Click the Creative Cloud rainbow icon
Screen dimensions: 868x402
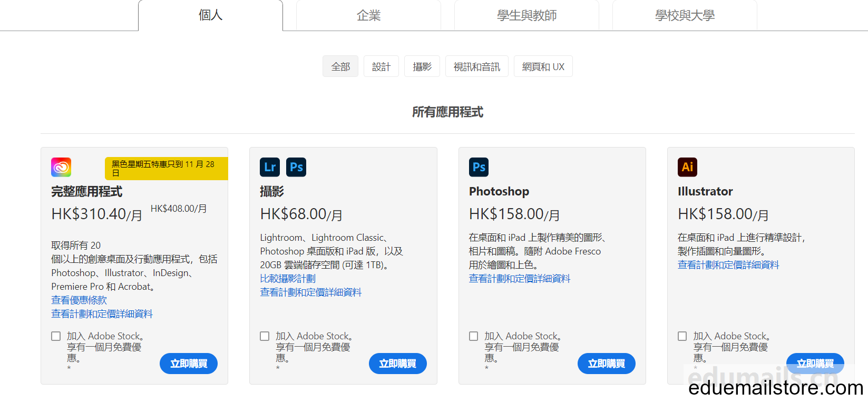[x=61, y=167]
